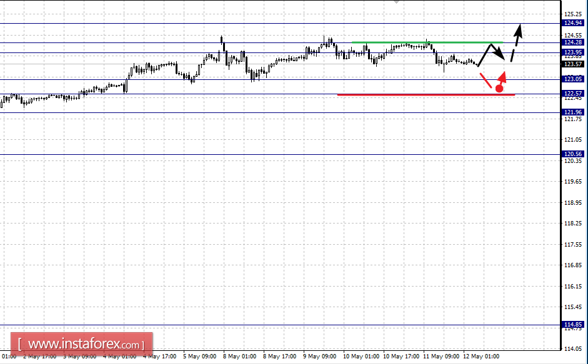Click the 118.95 price scale value

coord(573,203)
